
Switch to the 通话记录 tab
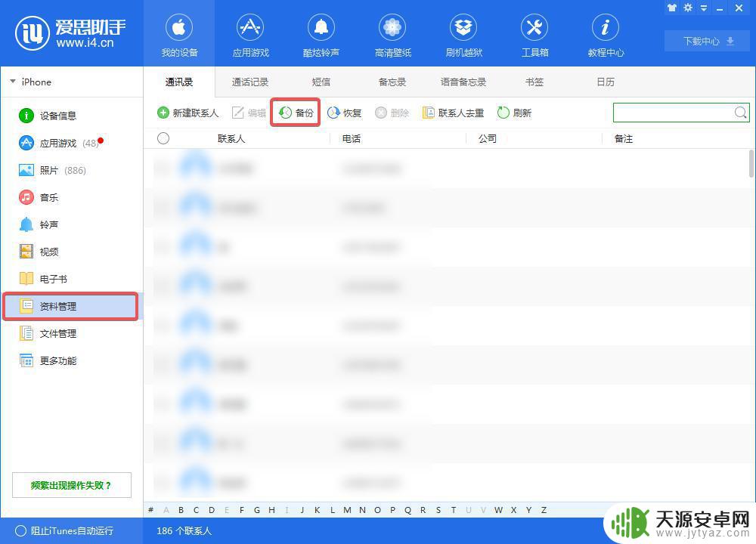pyautogui.click(x=249, y=82)
